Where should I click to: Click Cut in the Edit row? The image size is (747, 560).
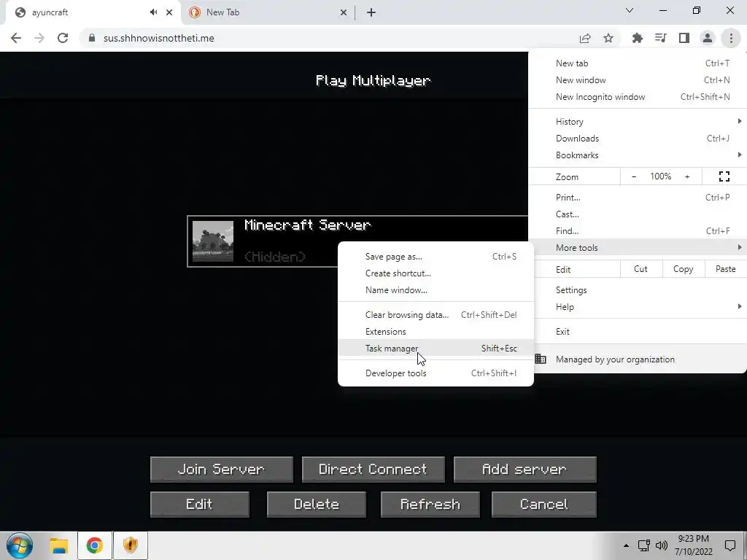click(x=640, y=269)
